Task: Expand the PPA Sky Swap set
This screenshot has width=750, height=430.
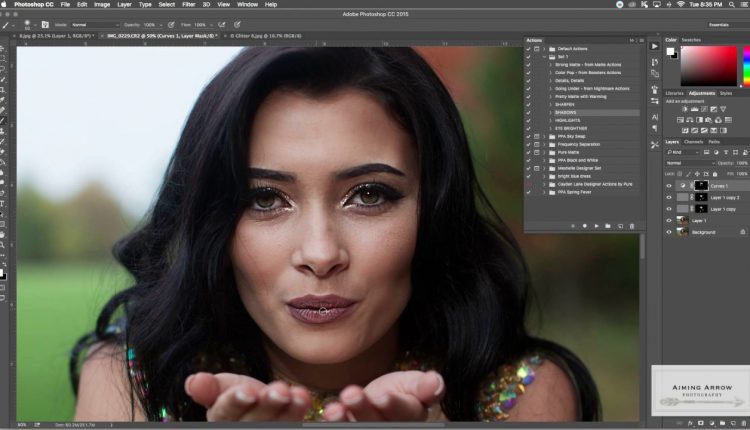Action: pyautogui.click(x=544, y=136)
